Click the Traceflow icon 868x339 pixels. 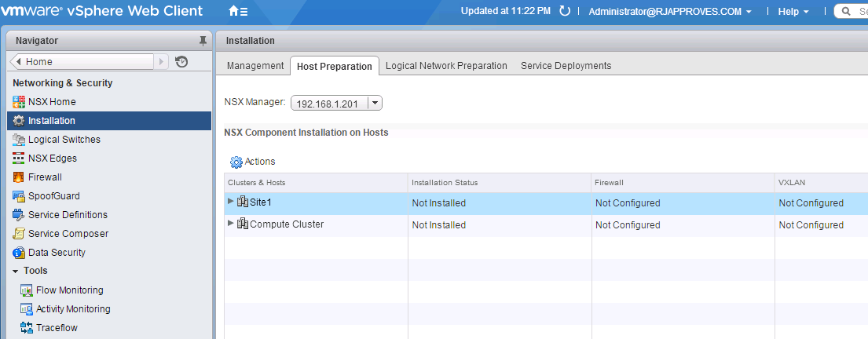click(27, 327)
